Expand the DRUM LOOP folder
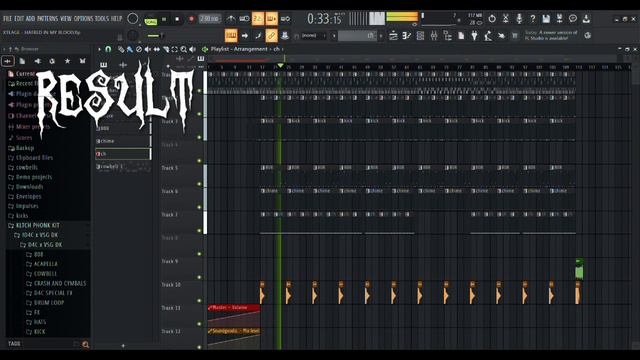 [45, 303]
